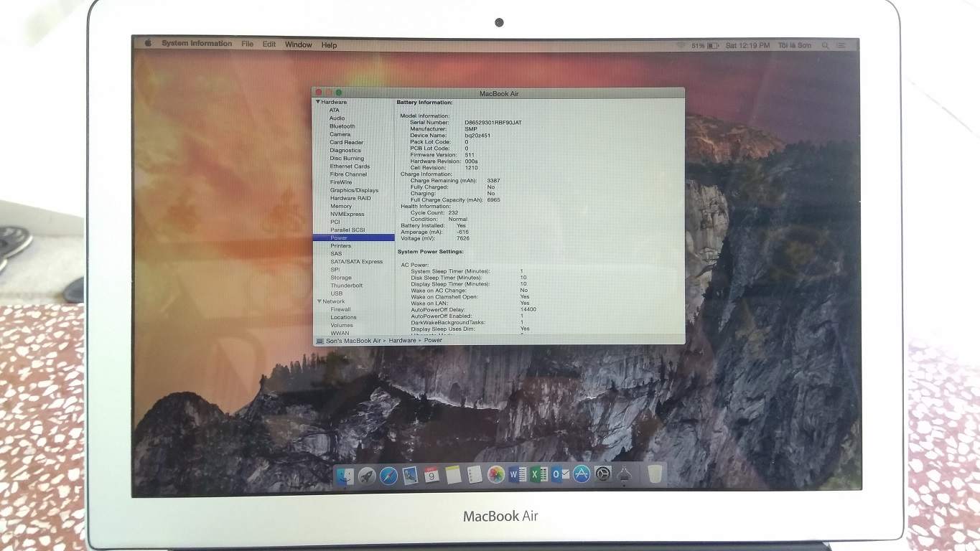The height and width of the screenshot is (551, 980).
Task: Select Hardware RAID in sidebar
Action: coord(350,198)
